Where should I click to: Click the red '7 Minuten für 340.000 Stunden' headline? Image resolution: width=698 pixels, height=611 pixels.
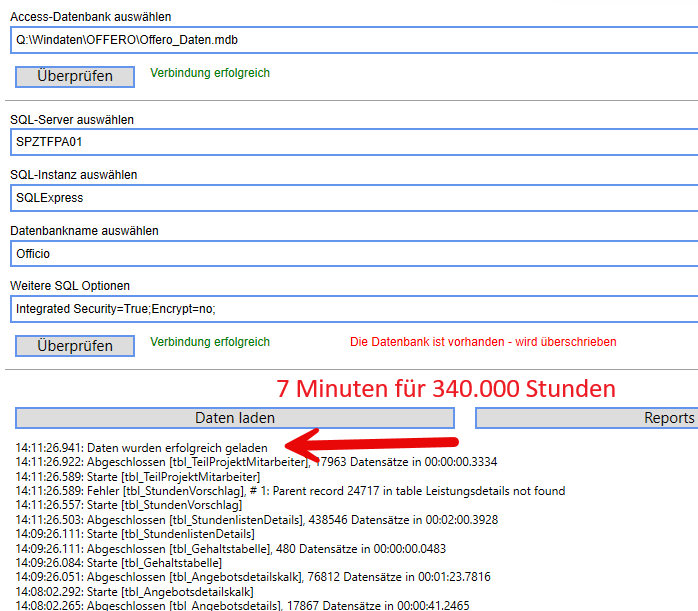(446, 388)
